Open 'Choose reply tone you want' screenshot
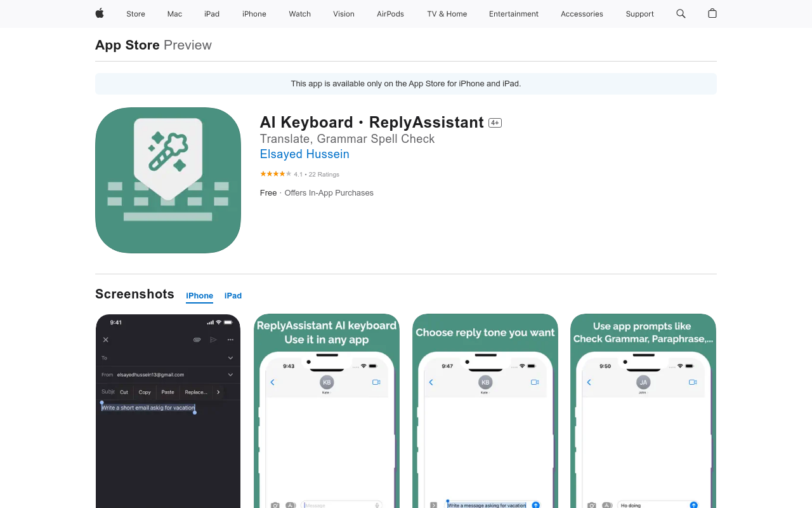The width and height of the screenshot is (812, 508). tap(485, 411)
